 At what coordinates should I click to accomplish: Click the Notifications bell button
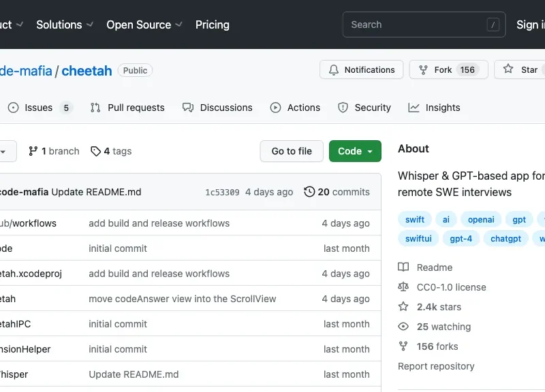(361, 70)
